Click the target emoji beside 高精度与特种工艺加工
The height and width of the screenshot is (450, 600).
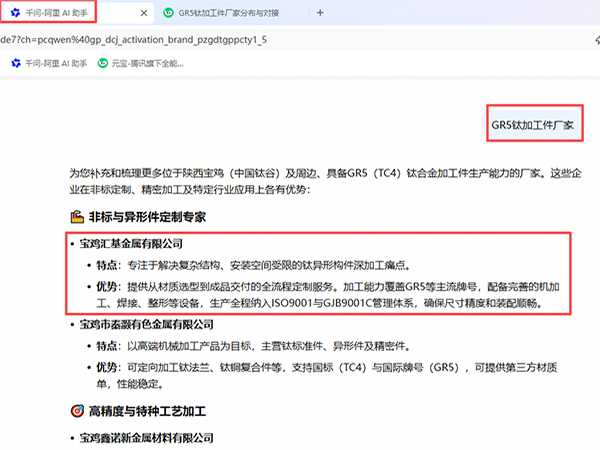coord(77,411)
